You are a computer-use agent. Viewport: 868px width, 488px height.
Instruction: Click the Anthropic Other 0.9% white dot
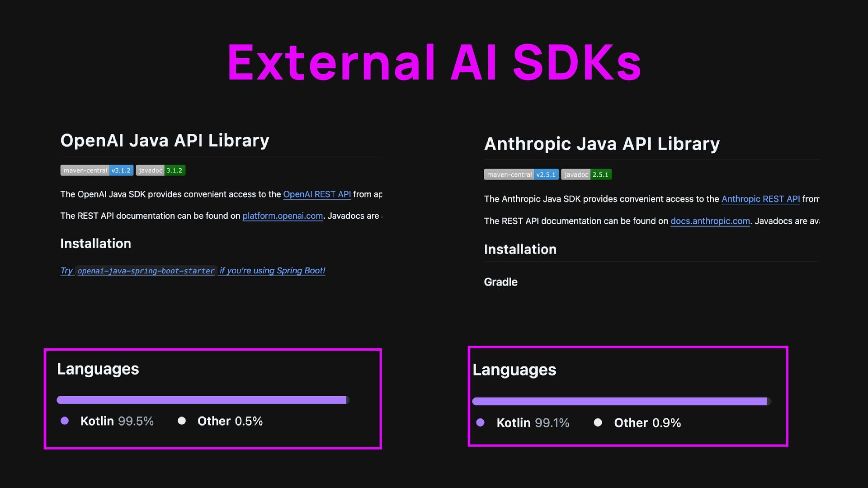click(x=598, y=422)
